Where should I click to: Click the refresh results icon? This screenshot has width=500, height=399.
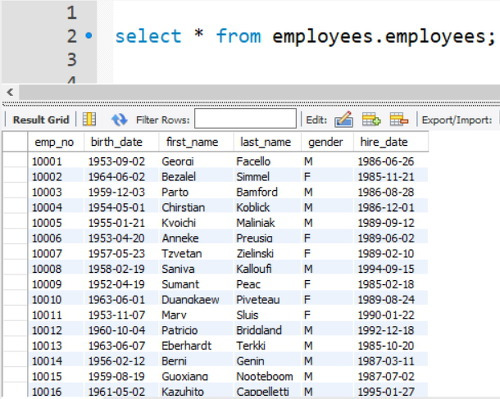(119, 119)
